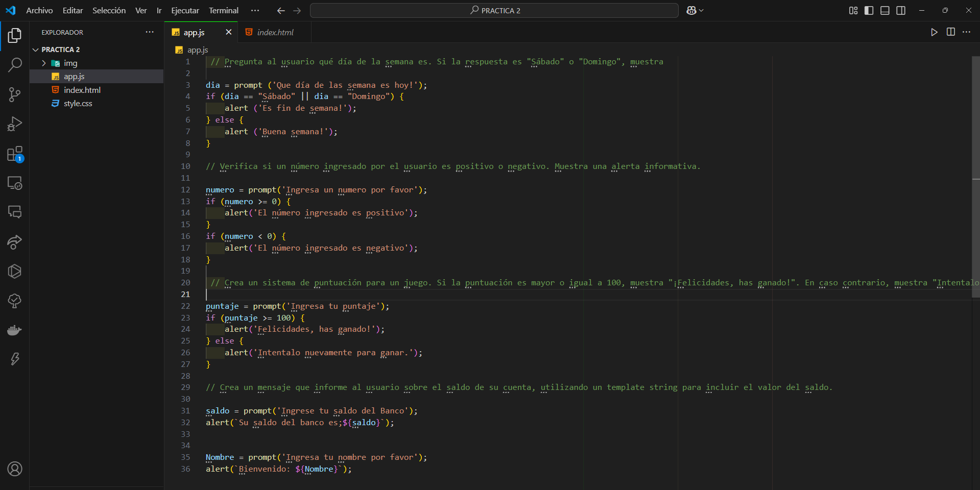Toggle the Primary Side Bar

tap(869, 10)
